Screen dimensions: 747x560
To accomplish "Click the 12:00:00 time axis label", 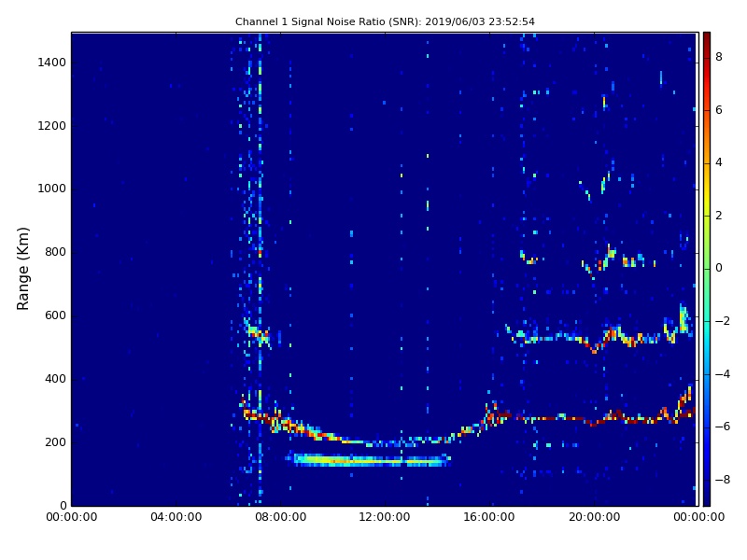I will 385,517.
